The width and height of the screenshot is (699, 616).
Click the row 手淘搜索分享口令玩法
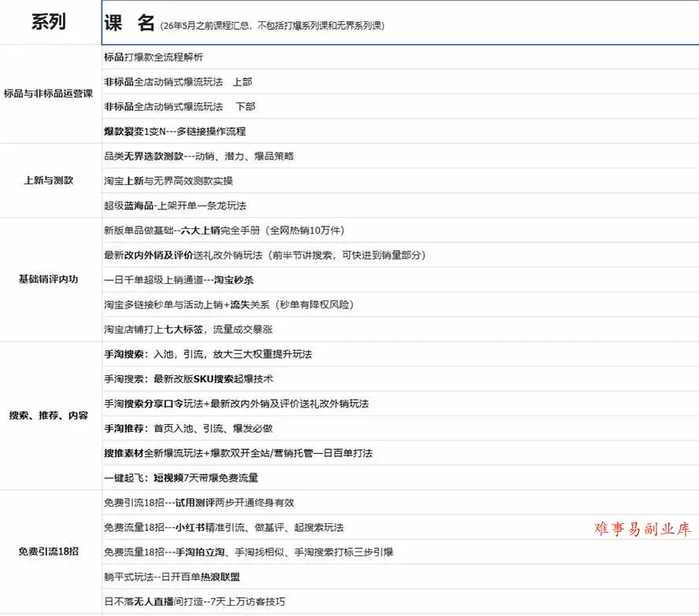pos(401,404)
